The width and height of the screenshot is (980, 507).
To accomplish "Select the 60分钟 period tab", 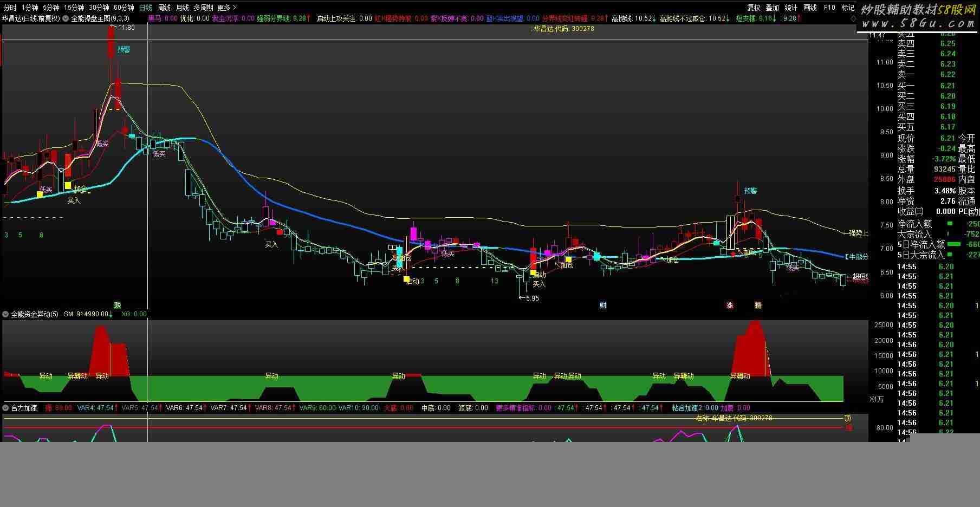I will 124,8.
